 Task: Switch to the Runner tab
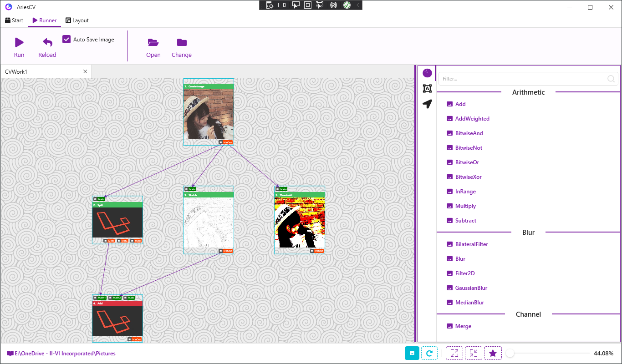pyautogui.click(x=45, y=20)
